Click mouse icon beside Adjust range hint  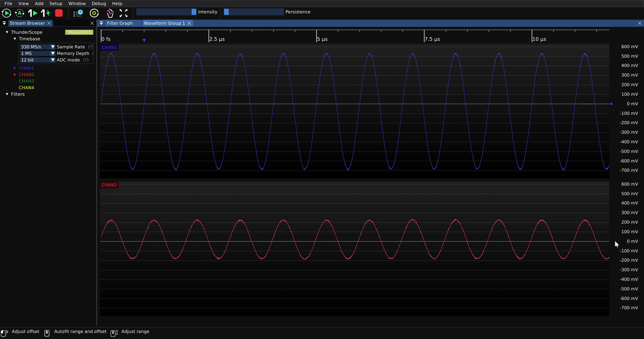114,333
